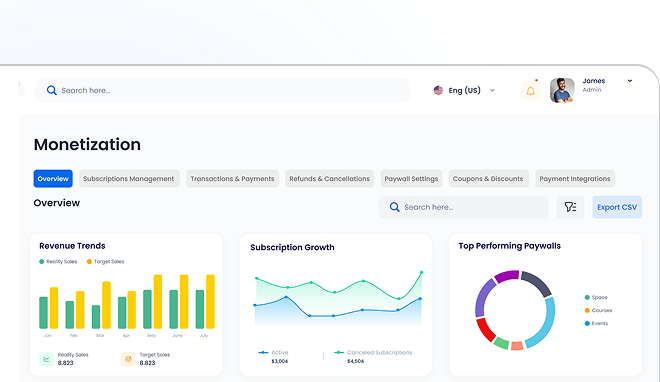This screenshot has height=382, width=660.
Task: Click the red donut chart segment
Action: [485, 329]
